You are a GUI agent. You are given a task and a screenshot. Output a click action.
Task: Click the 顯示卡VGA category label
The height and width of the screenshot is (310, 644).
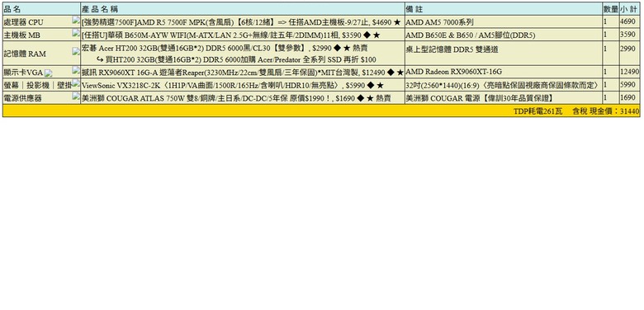click(23, 73)
